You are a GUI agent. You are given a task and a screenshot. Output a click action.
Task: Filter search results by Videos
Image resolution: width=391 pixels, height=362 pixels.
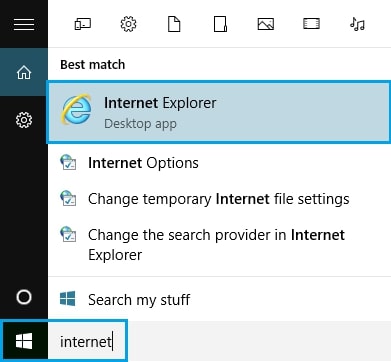[311, 24]
